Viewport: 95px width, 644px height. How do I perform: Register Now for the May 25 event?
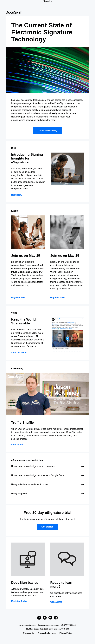pos(57,297)
